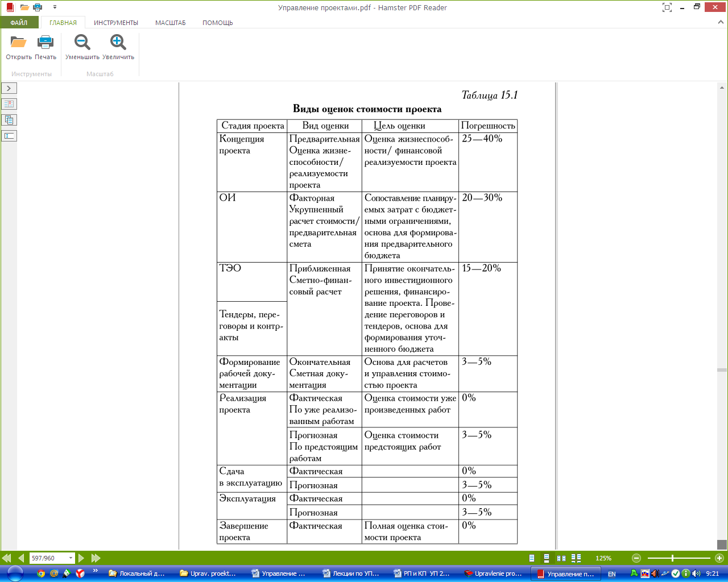The width and height of the screenshot is (728, 582).
Task: Click quick-access open folder icon in title bar
Action: click(24, 7)
